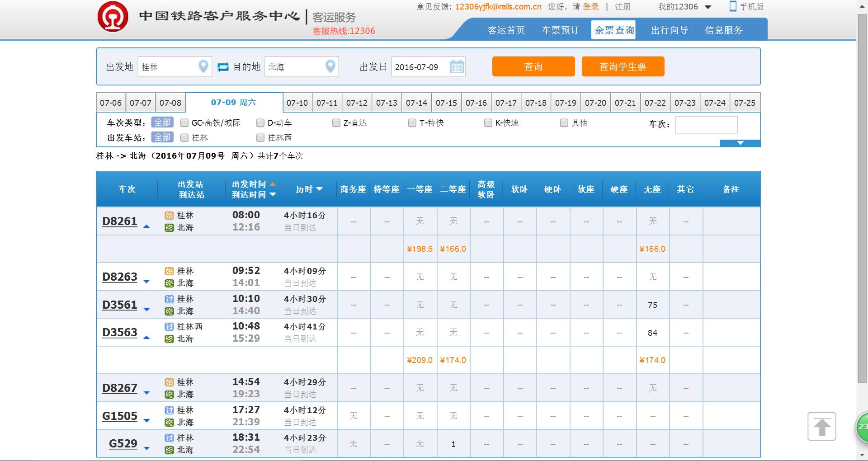The width and height of the screenshot is (868, 461).
Task: Expand price details for train D8263
Action: tap(146, 282)
